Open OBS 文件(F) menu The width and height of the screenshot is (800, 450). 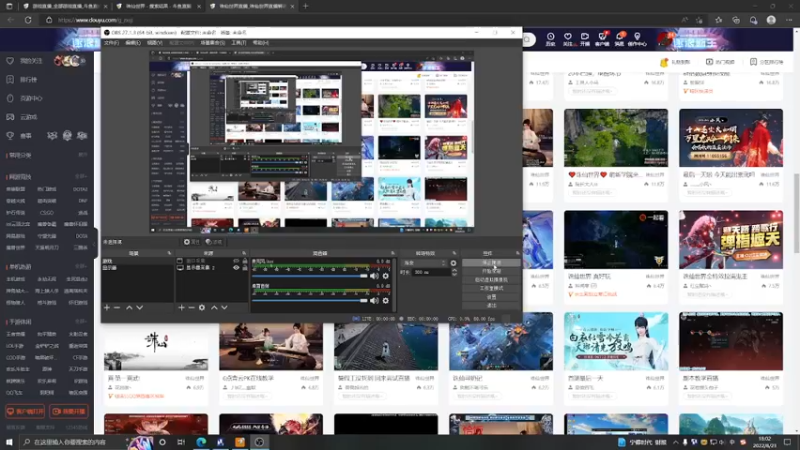pyautogui.click(x=111, y=43)
